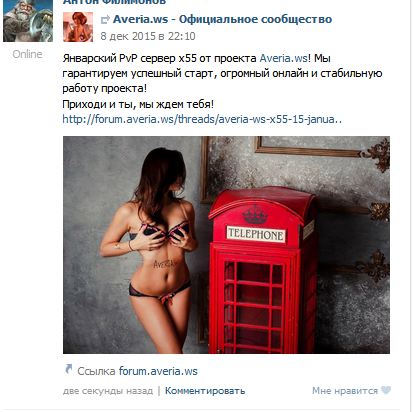Click the Ссылка attachment label
The image size is (415, 412).
point(96,371)
